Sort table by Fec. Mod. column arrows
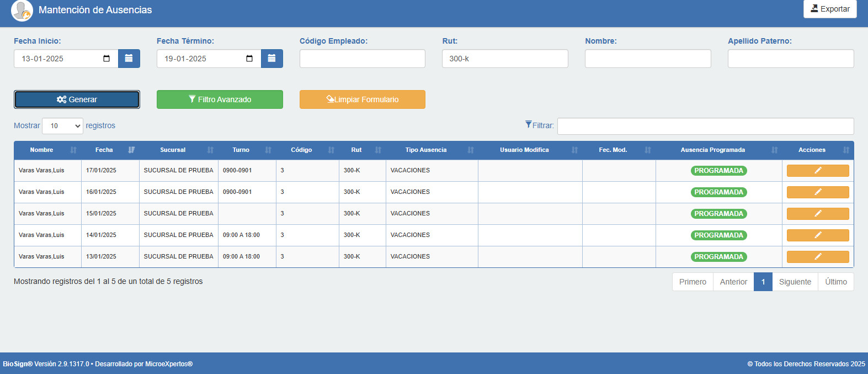This screenshot has width=868, height=374. pyautogui.click(x=648, y=150)
